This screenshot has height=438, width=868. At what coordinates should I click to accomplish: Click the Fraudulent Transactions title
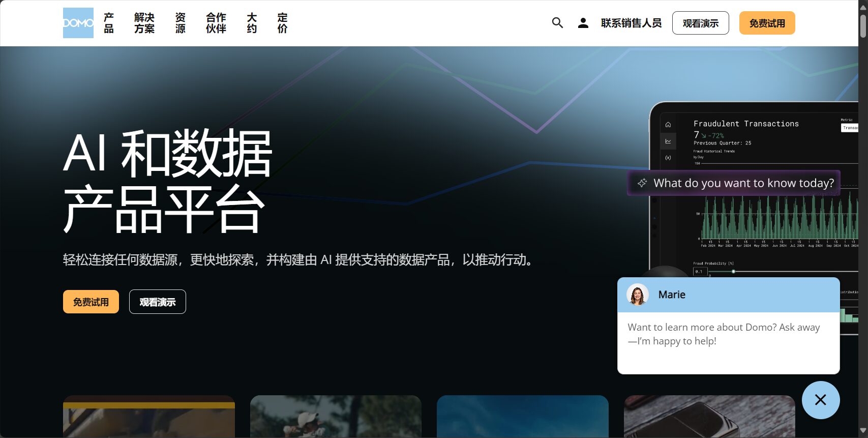coord(746,124)
